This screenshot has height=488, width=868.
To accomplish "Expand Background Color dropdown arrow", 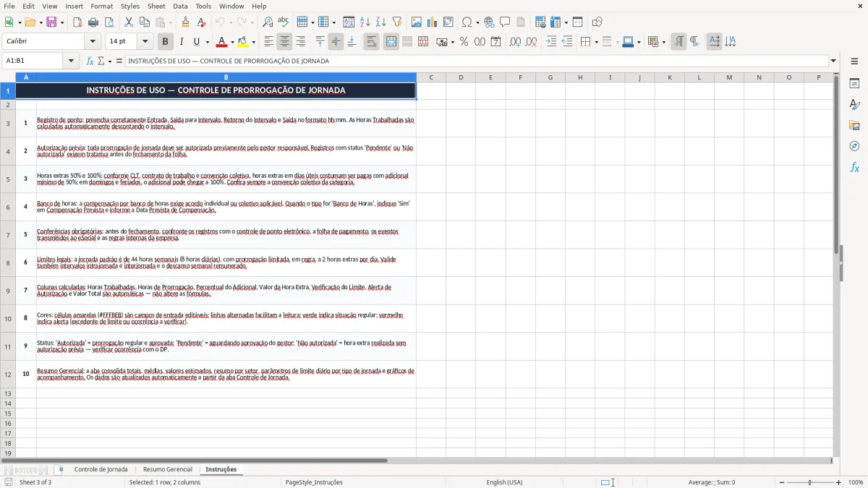I will (x=253, y=42).
